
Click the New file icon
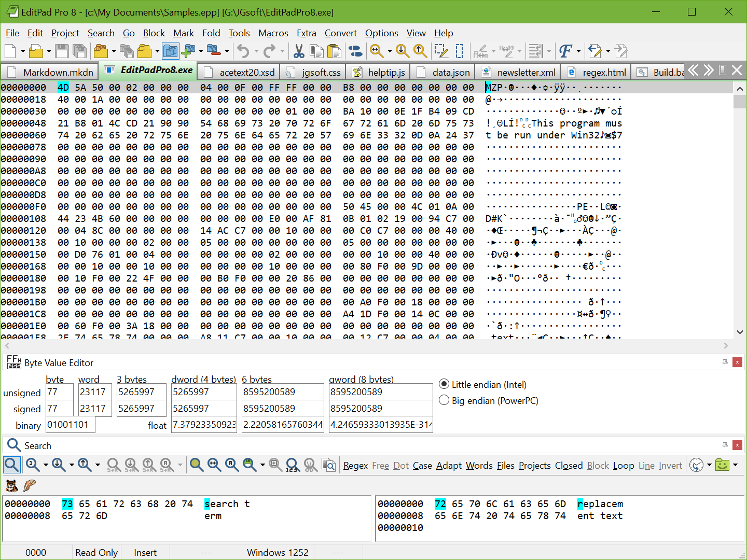(10, 51)
